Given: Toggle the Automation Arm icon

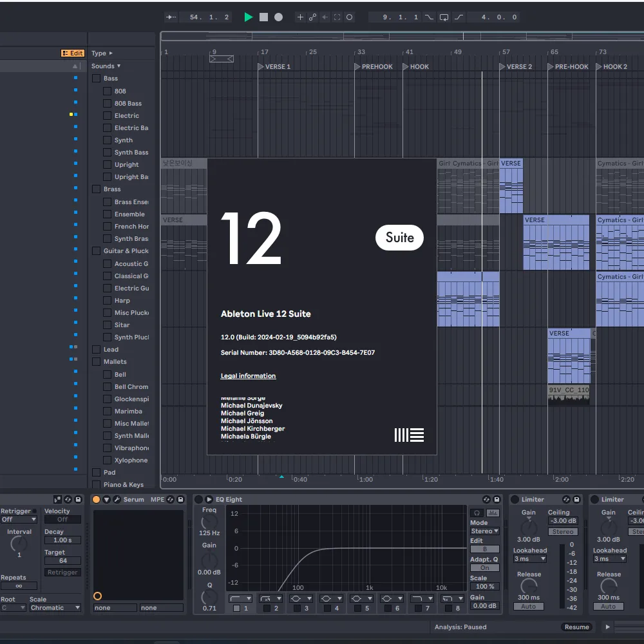Looking at the screenshot, I should (x=312, y=17).
